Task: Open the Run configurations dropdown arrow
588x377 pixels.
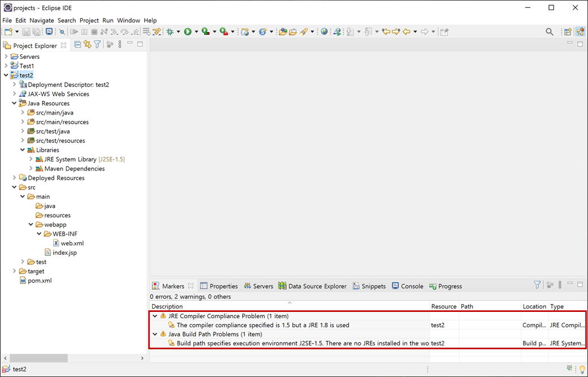Action: [196, 32]
